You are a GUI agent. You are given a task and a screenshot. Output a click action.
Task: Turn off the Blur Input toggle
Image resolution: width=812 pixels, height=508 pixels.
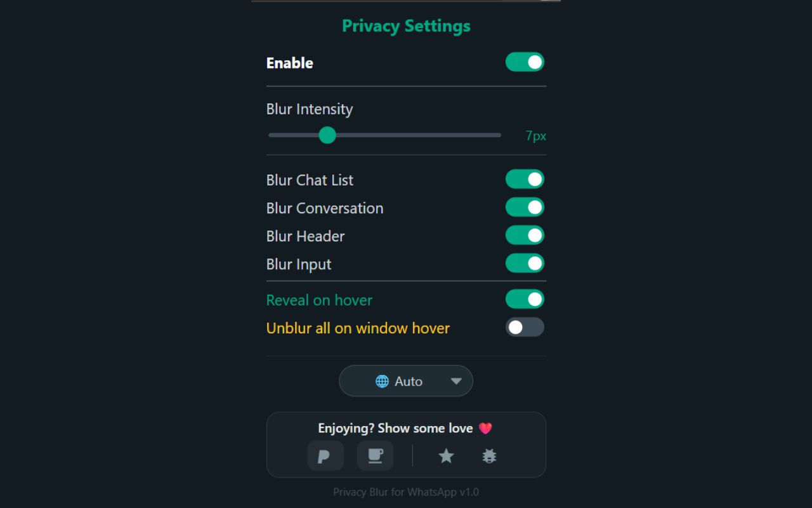click(525, 262)
